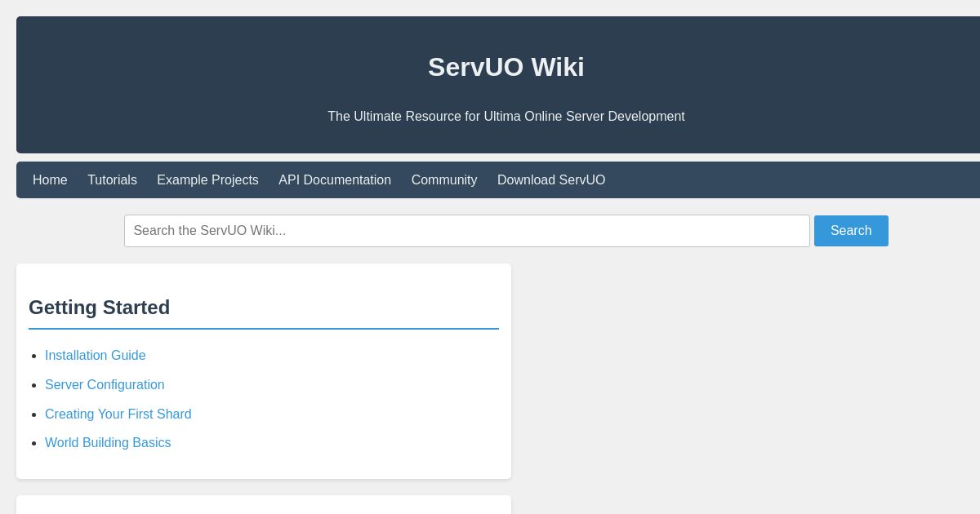Click inside the wiki search field
The width and height of the screenshot is (980, 514).
[x=467, y=231]
